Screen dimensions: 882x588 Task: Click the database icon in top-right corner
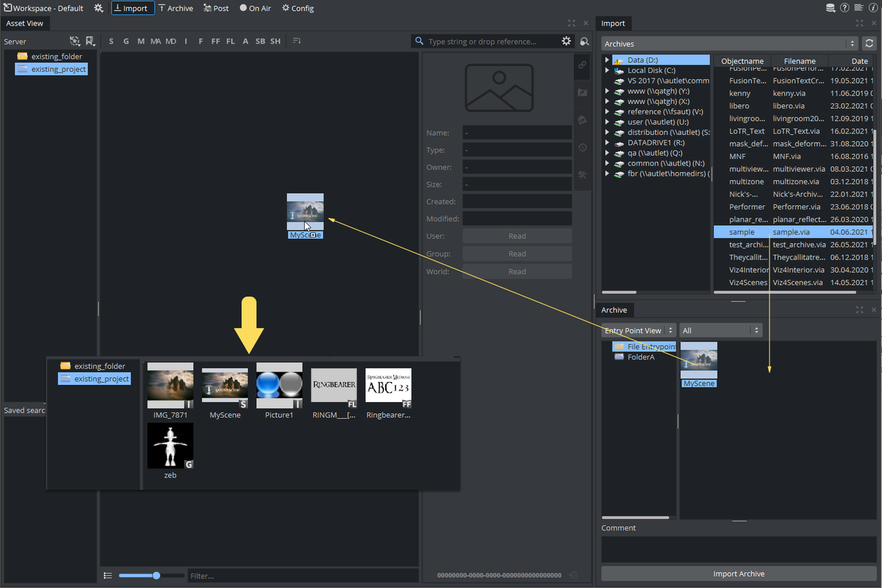point(831,8)
